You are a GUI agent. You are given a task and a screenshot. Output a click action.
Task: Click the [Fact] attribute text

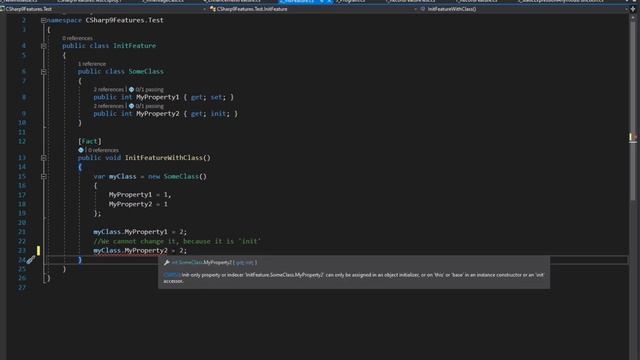point(89,141)
